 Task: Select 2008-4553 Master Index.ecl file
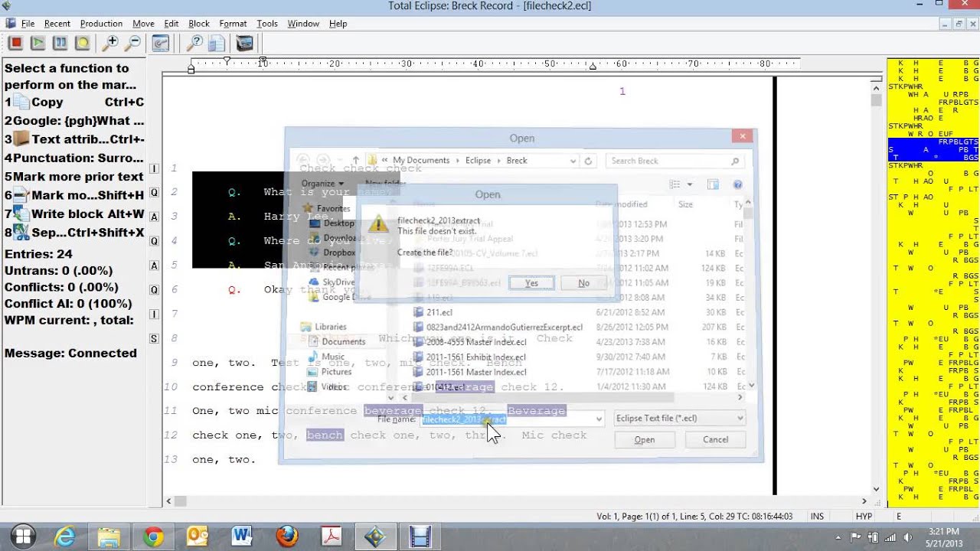coord(469,342)
